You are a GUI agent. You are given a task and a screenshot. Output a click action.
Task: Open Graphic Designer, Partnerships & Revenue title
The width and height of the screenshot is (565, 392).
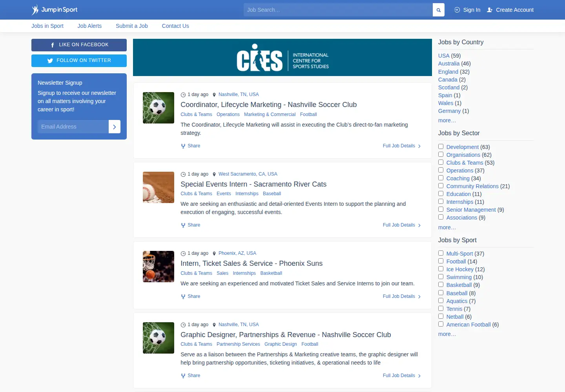click(x=286, y=335)
